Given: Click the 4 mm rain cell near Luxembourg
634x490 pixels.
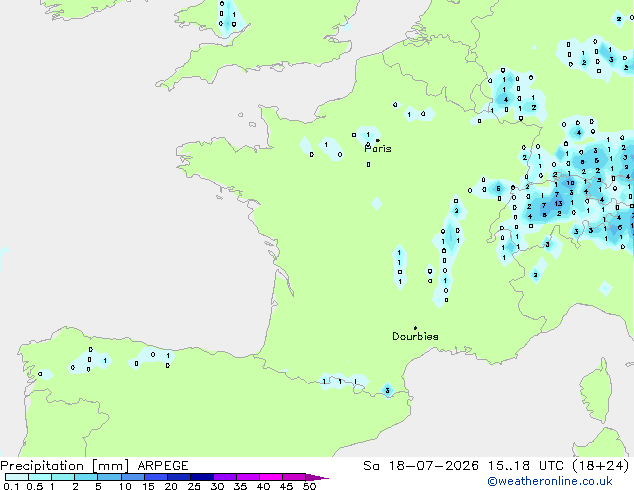Looking at the screenshot, I should tap(505, 99).
